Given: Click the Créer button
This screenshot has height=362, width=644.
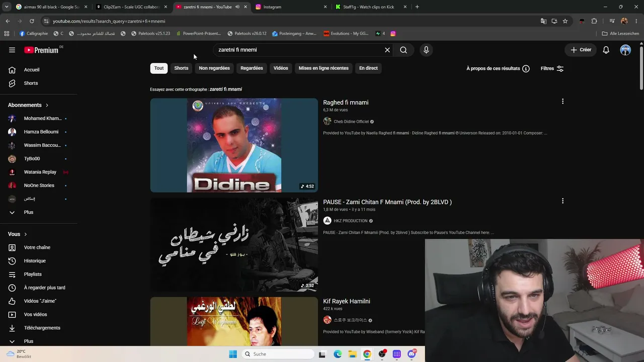Looking at the screenshot, I should (581, 50).
